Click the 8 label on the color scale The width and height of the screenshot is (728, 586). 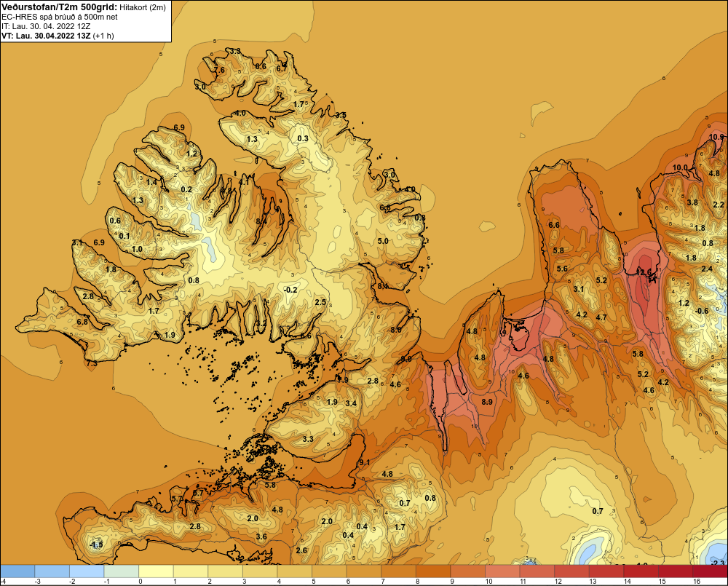click(x=417, y=582)
